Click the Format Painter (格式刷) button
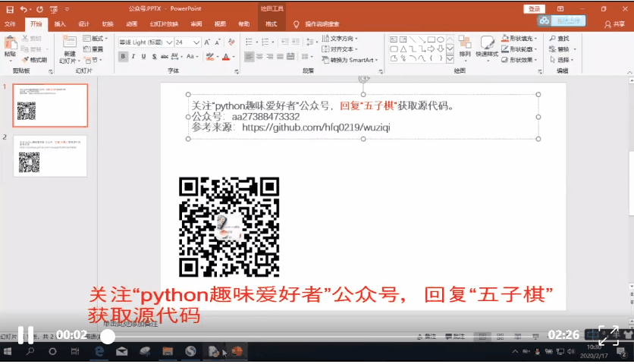 pos(35,60)
